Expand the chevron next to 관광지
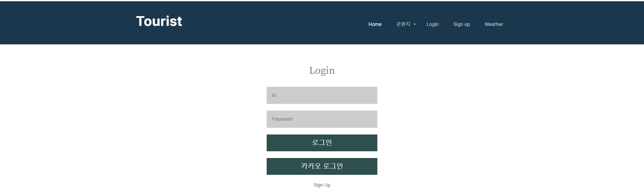 [x=415, y=24]
